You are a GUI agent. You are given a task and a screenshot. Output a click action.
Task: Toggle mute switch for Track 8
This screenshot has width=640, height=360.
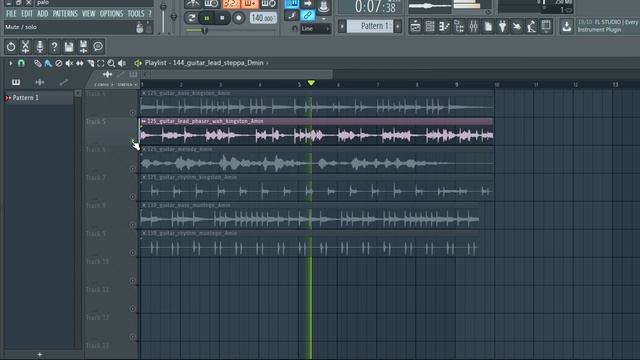pyautogui.click(x=132, y=225)
